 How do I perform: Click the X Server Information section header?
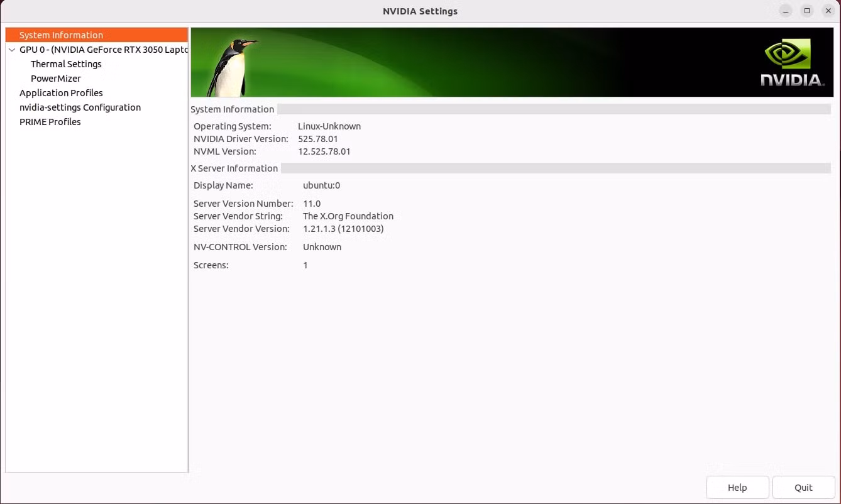(234, 168)
